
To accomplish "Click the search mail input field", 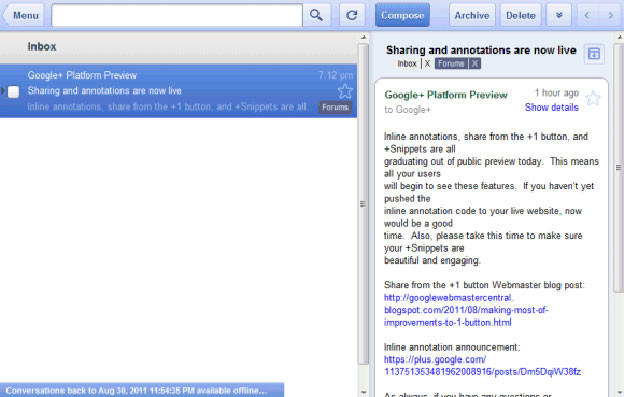I will click(x=177, y=16).
